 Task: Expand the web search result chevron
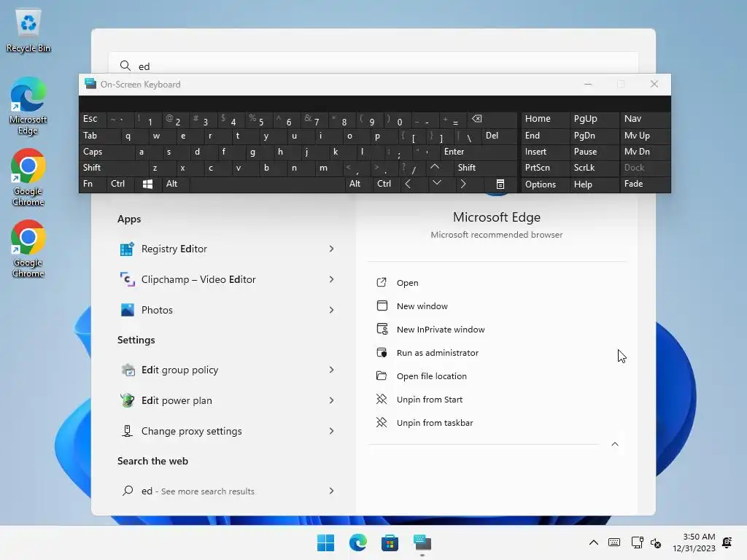332,491
